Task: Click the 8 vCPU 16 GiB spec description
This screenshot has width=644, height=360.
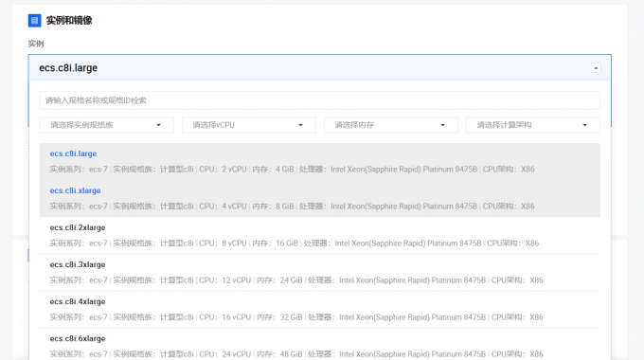Action: click(295, 243)
